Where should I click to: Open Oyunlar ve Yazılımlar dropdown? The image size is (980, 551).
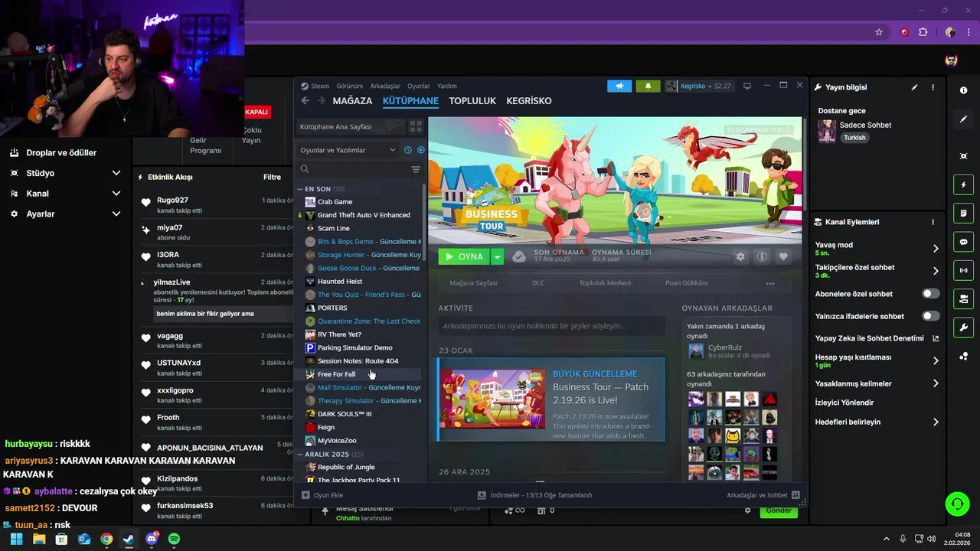coord(348,150)
